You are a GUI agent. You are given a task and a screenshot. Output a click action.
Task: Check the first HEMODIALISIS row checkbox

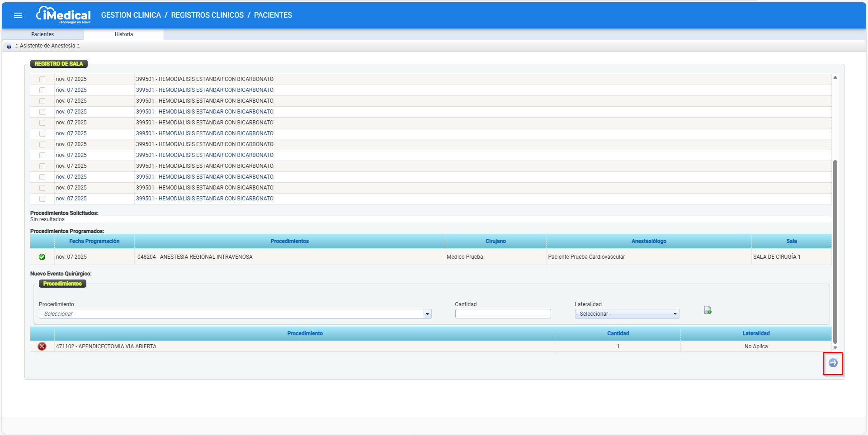(x=42, y=79)
